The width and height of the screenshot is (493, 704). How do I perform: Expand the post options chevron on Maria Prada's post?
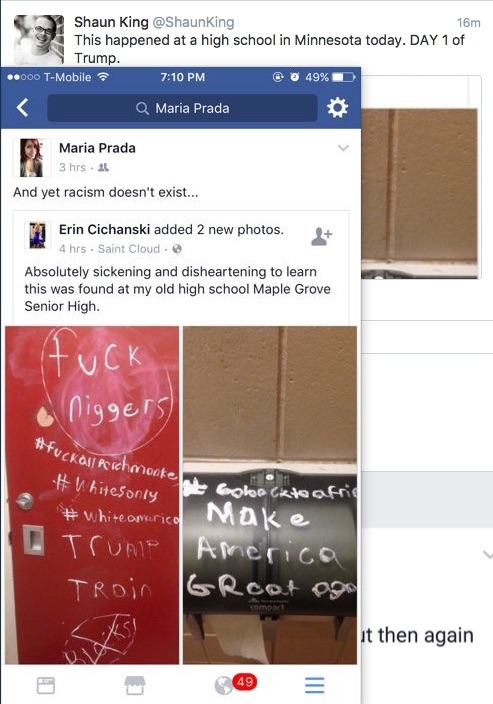pos(343,148)
